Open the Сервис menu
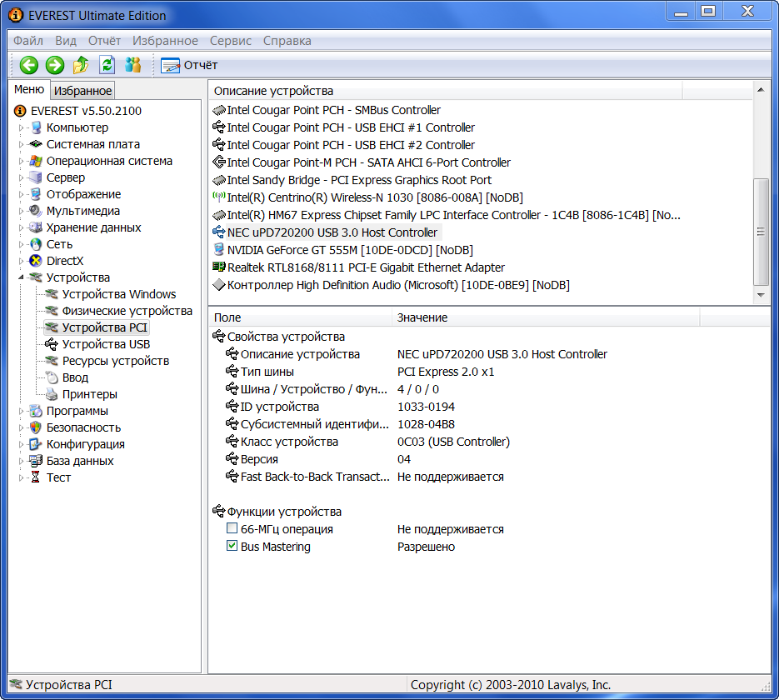Screen dimensions: 779x700 (x=231, y=41)
